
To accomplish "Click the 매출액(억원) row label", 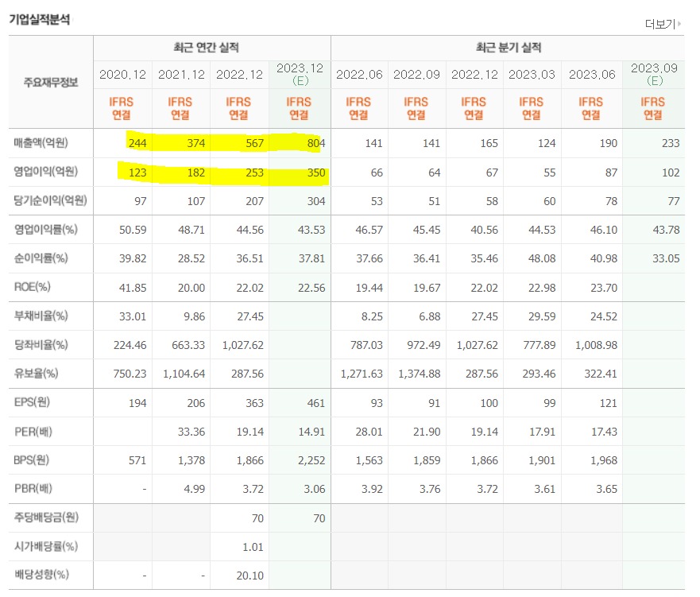I will click(x=41, y=143).
